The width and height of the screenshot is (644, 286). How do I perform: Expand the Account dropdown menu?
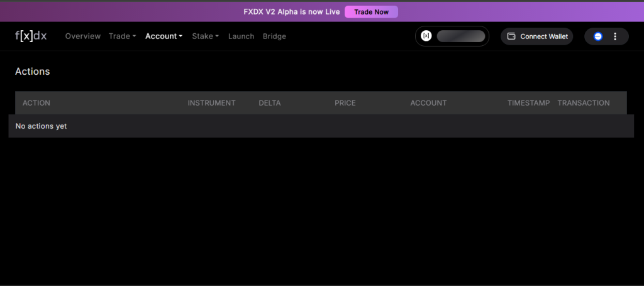(164, 36)
